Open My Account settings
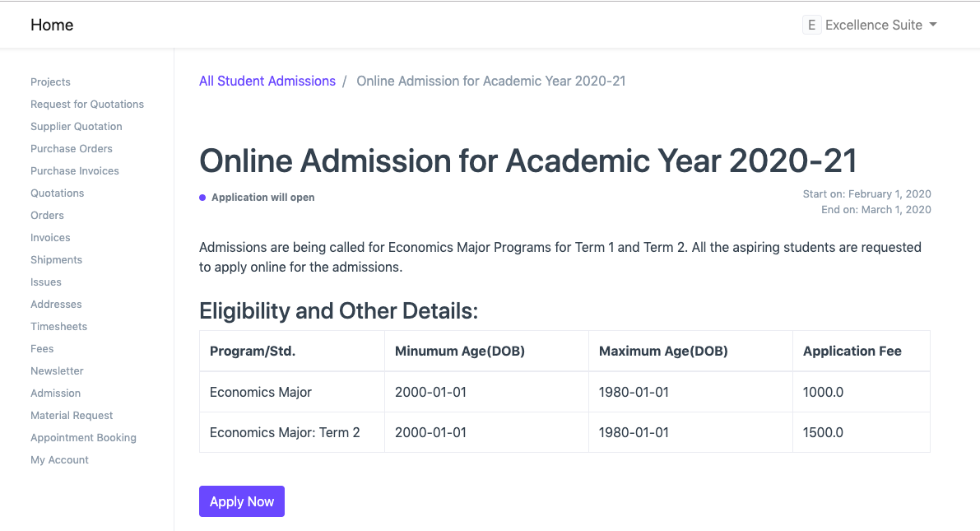Screen dimensions: 980x531 coord(59,459)
